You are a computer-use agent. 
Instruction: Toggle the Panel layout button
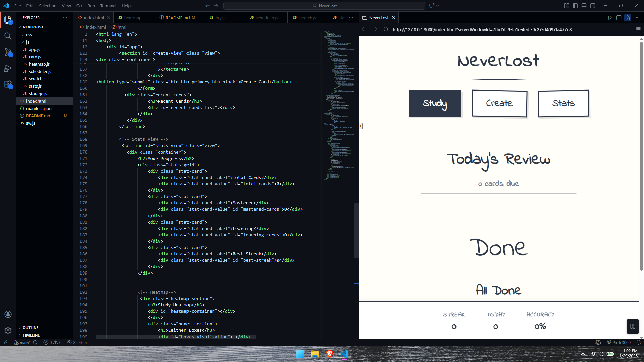584,6
